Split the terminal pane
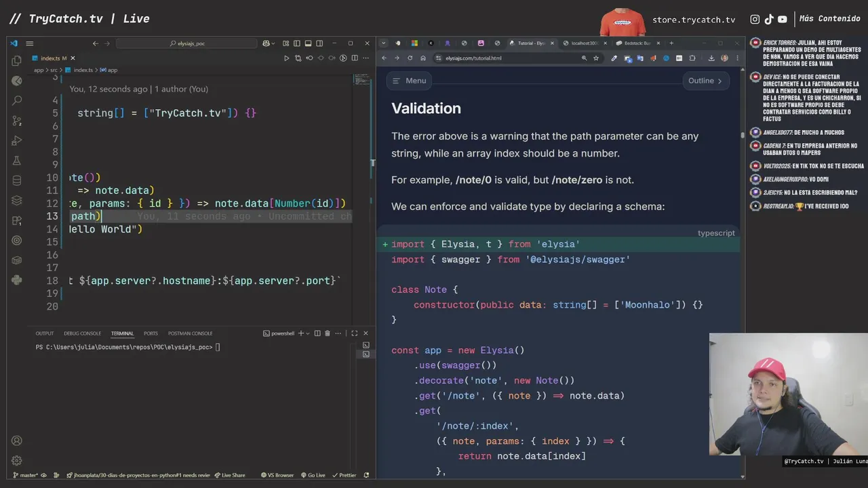Screen dimensions: 868x488 (317, 333)
